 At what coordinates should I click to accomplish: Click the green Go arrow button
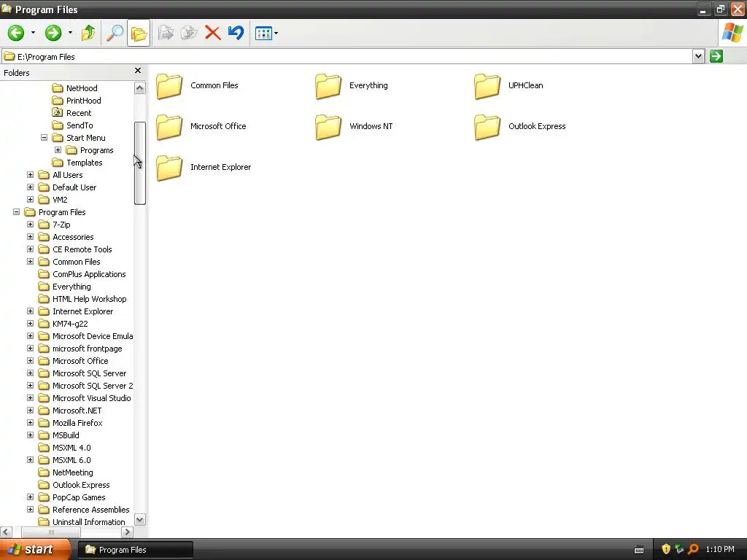716,56
